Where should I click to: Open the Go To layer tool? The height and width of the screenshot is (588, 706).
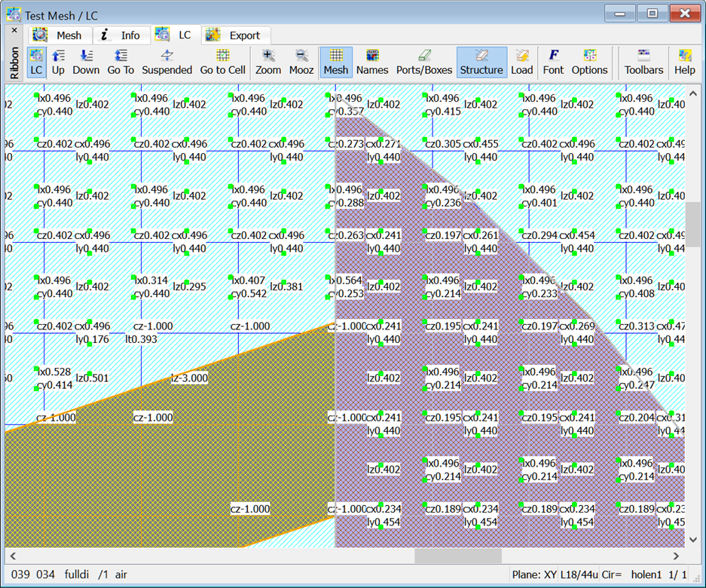point(121,62)
